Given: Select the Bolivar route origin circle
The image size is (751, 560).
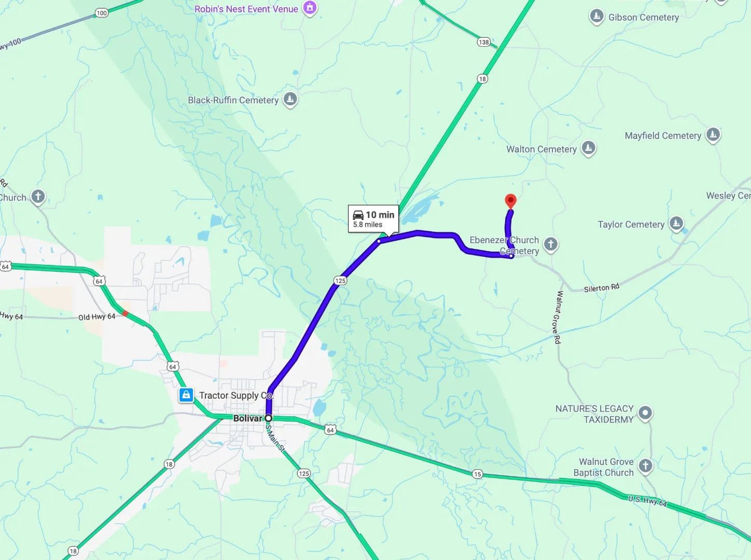Looking at the screenshot, I should click(x=269, y=418).
